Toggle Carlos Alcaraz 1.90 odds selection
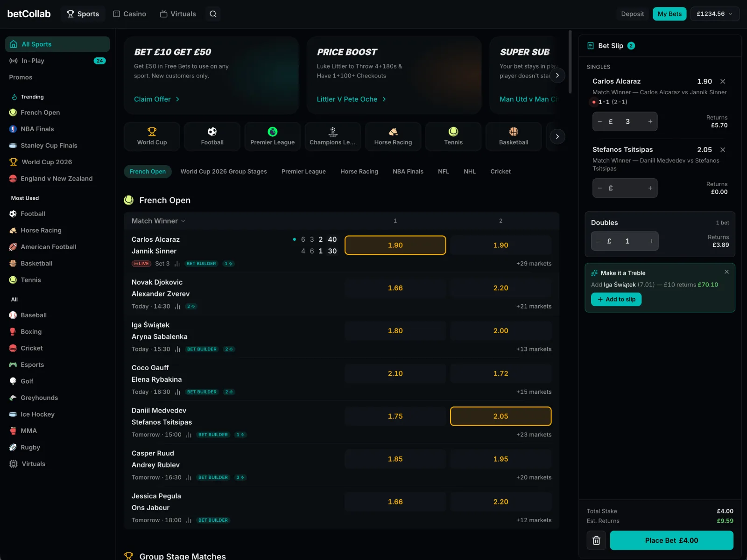Screen dimensions: 747x560 [x=395, y=245]
